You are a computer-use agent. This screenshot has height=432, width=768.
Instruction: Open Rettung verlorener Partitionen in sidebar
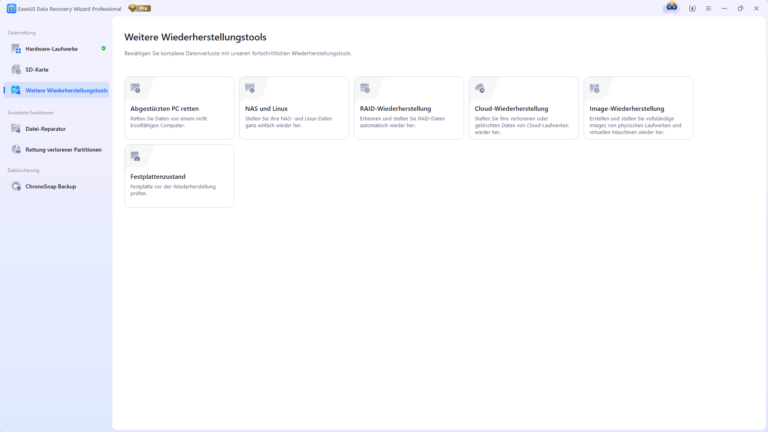tap(57, 149)
